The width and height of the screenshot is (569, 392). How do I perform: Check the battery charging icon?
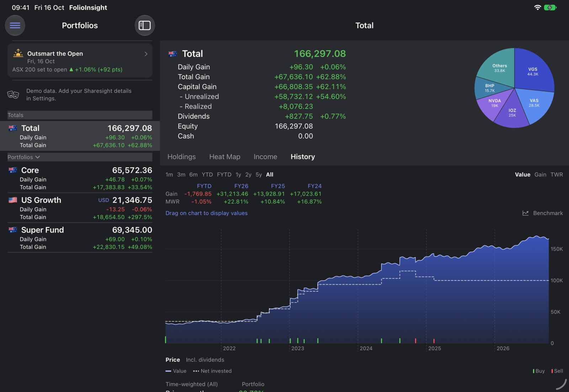(x=550, y=7)
